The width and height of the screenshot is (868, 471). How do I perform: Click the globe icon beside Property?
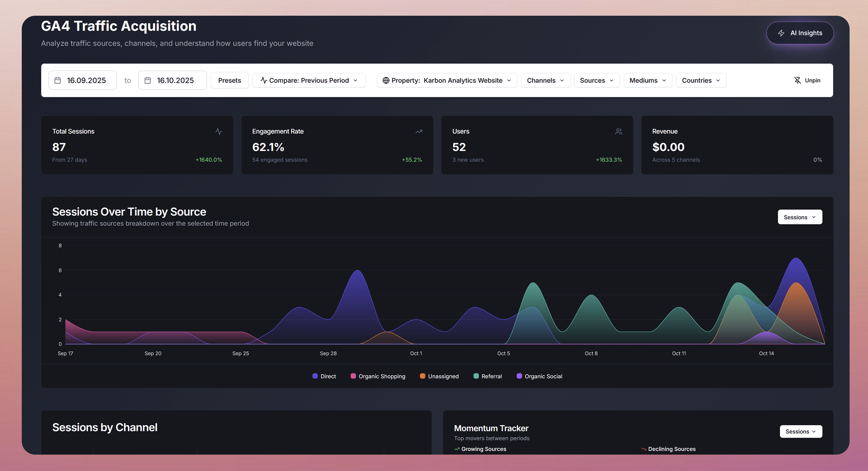point(386,80)
